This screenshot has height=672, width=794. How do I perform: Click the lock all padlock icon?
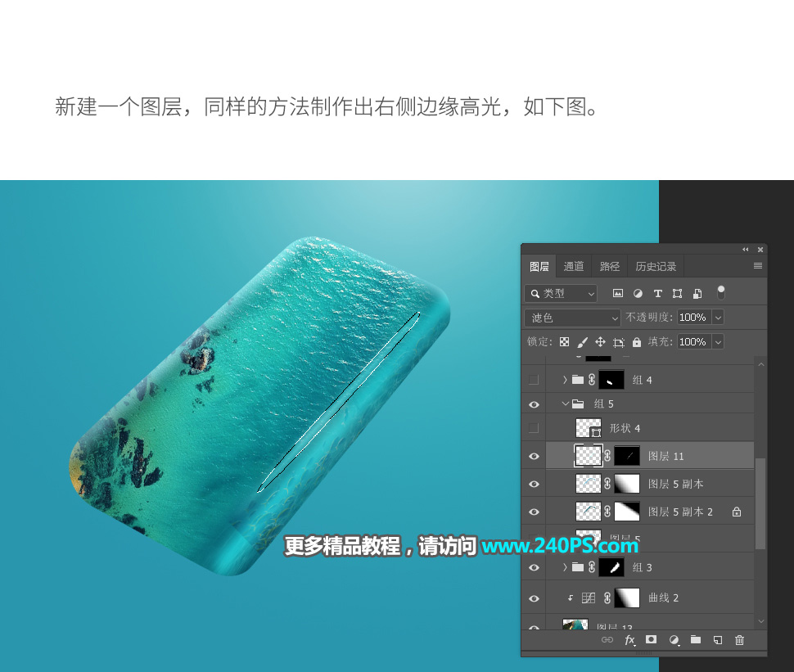coord(637,342)
